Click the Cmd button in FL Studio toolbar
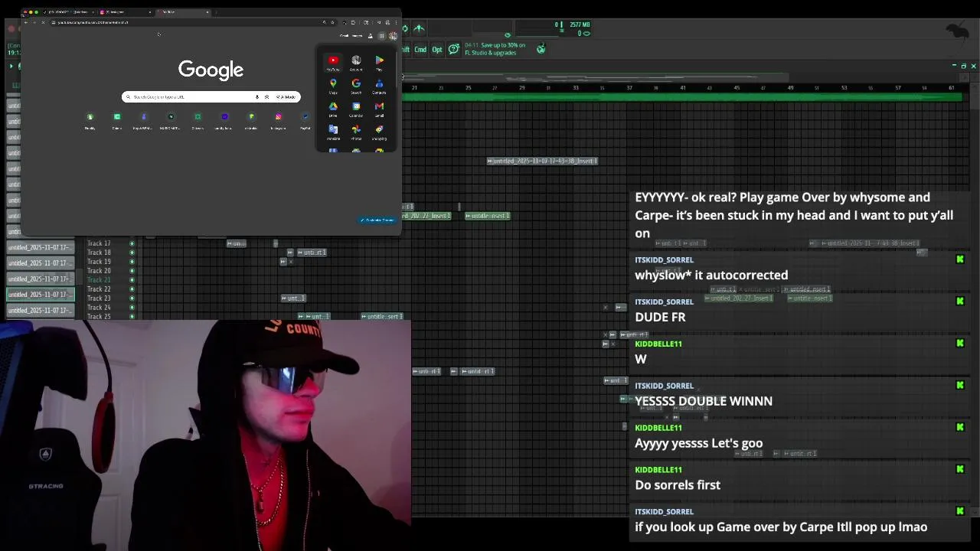The height and width of the screenshot is (551, 980). pos(420,50)
